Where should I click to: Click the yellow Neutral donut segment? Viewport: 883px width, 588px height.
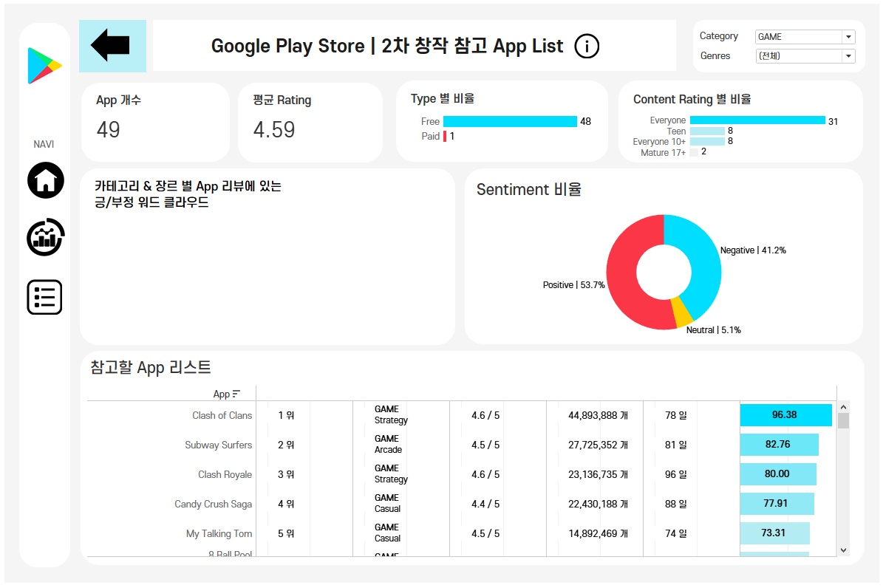(683, 313)
